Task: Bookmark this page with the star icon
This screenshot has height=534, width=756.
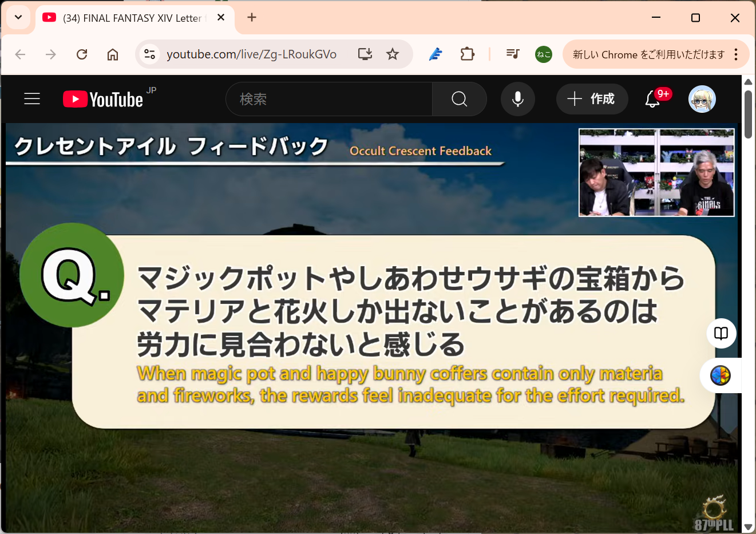Action: 393,54
